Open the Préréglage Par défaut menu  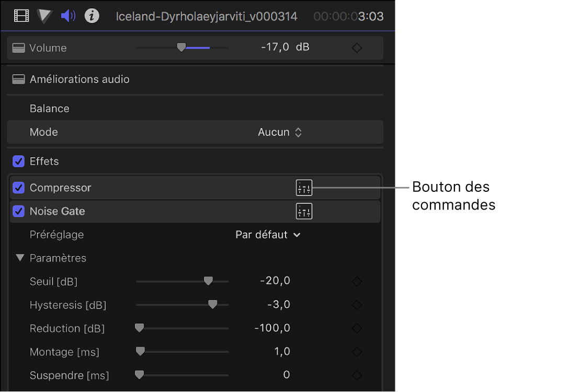268,235
